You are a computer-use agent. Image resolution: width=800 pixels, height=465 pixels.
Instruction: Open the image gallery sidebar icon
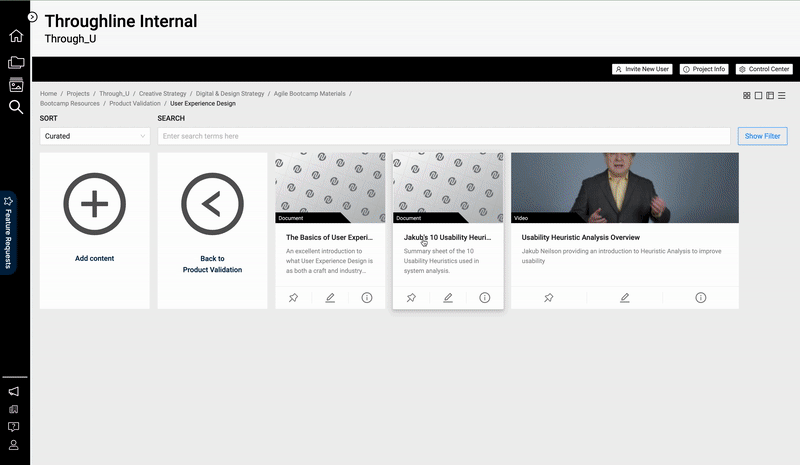tap(16, 85)
